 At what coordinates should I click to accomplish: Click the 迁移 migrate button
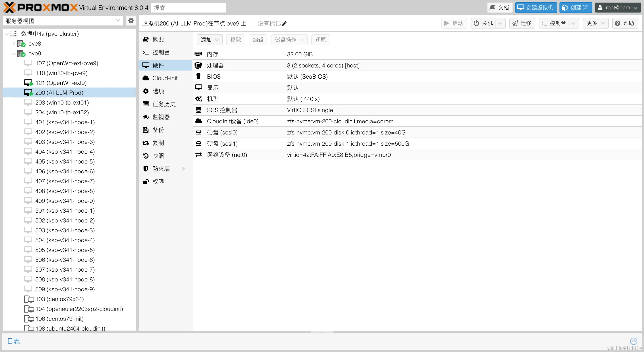tap(522, 23)
